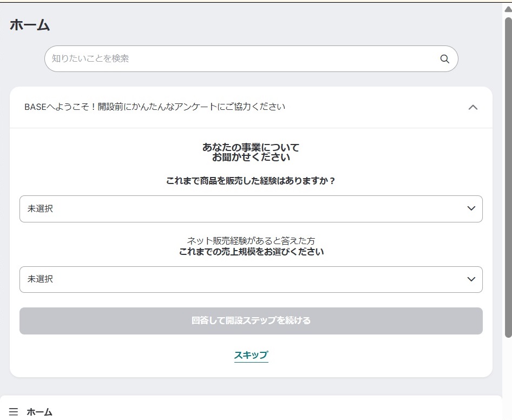Click the magnifier search icon
This screenshot has width=512, height=420.
click(x=444, y=59)
